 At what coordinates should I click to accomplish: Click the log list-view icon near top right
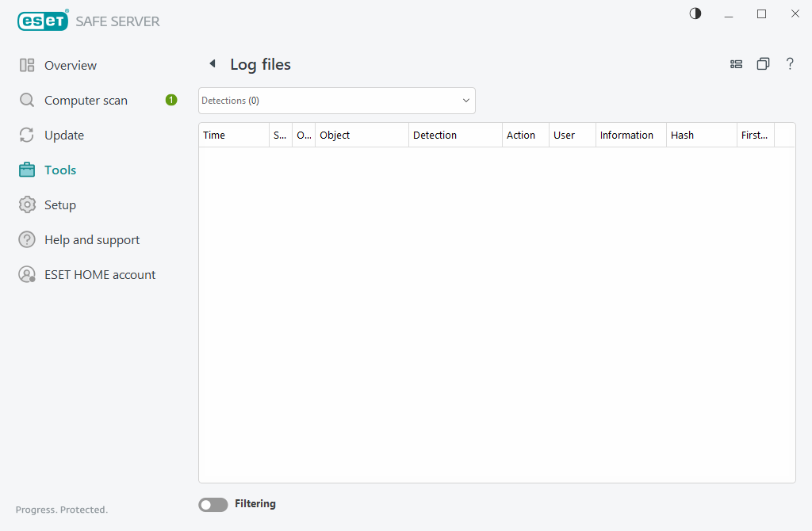[736, 63]
